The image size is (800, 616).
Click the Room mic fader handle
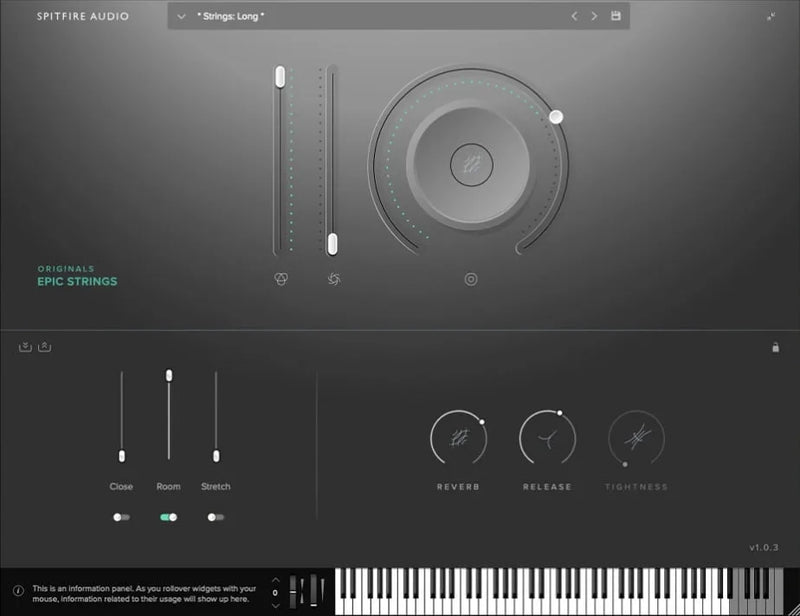click(x=169, y=376)
